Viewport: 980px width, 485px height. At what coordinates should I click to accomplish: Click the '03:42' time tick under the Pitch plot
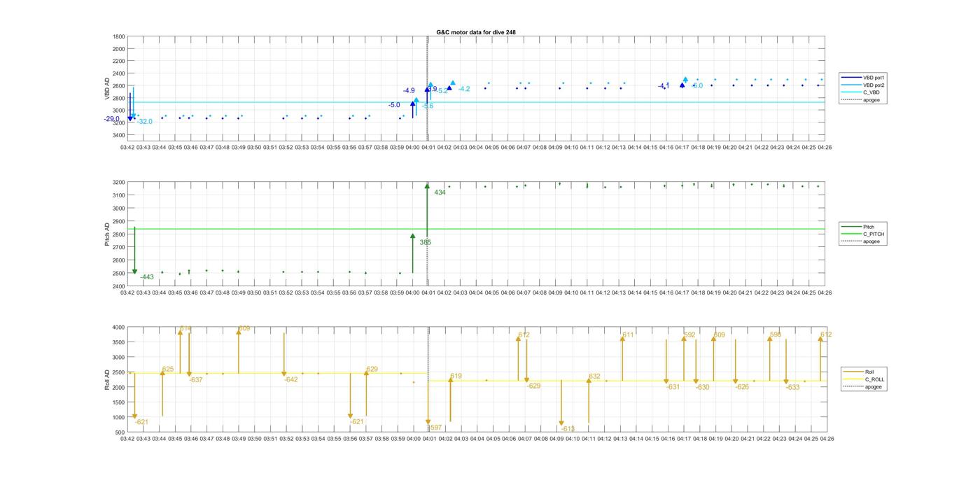pyautogui.click(x=127, y=293)
